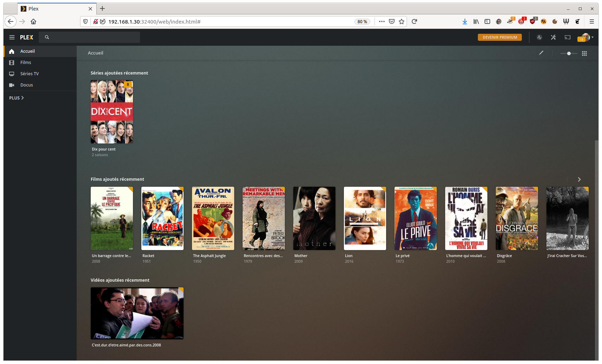
Task: Open the Séries ajoutées récemment heading link
Action: [x=119, y=73]
